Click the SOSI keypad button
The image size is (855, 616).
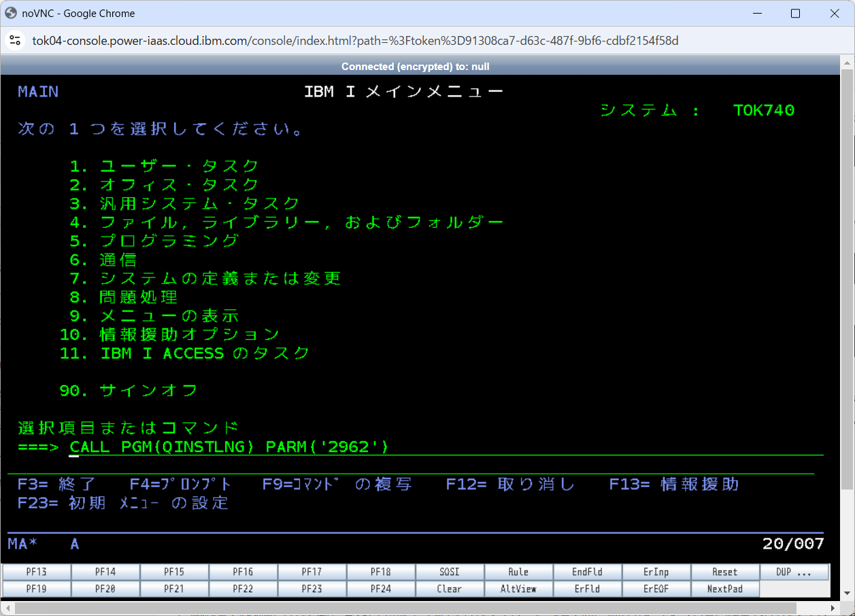click(450, 572)
